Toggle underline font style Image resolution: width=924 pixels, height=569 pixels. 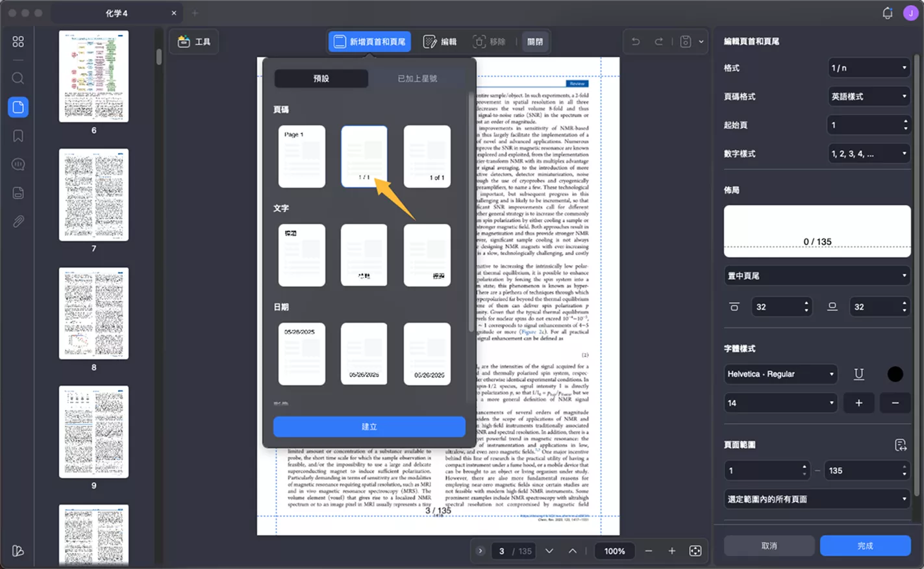[858, 374]
